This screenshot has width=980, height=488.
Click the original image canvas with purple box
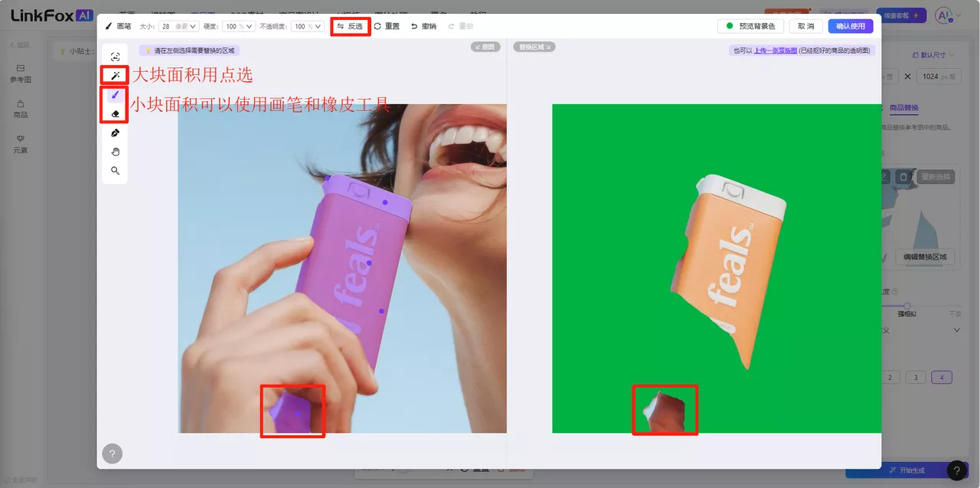coord(342,268)
